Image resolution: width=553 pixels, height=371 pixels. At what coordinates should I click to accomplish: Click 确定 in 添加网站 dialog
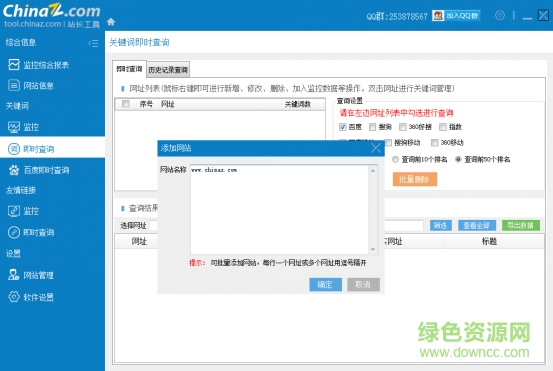(x=325, y=284)
